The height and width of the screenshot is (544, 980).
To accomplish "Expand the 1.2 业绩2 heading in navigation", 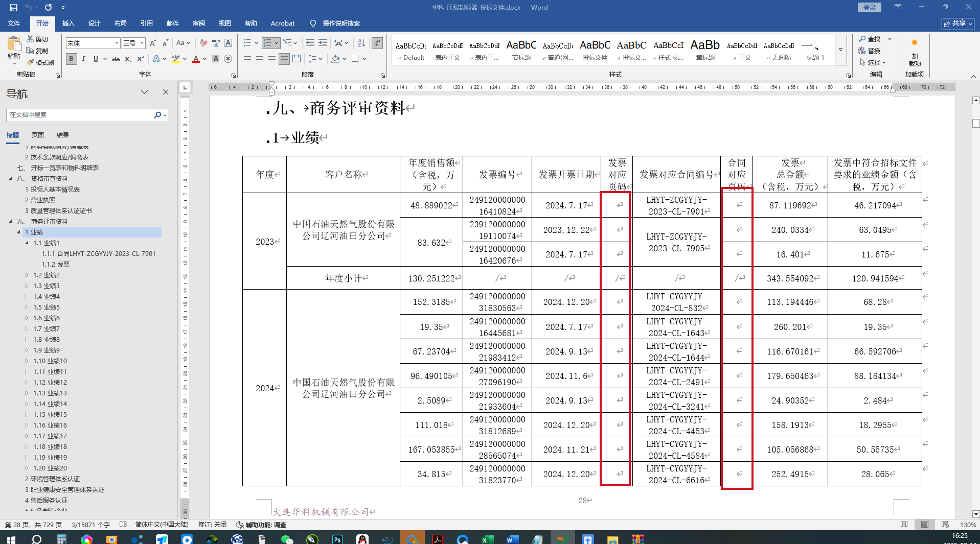I will pyautogui.click(x=27, y=275).
